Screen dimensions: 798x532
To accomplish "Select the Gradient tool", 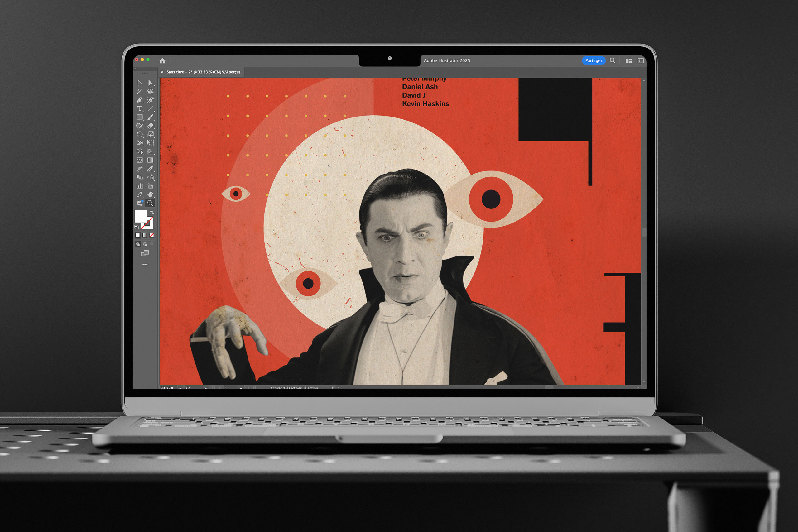I will pos(150,160).
